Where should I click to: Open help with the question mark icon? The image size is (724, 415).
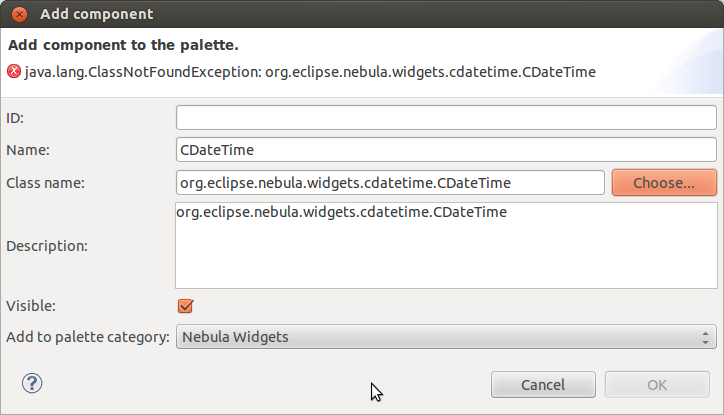(32, 383)
